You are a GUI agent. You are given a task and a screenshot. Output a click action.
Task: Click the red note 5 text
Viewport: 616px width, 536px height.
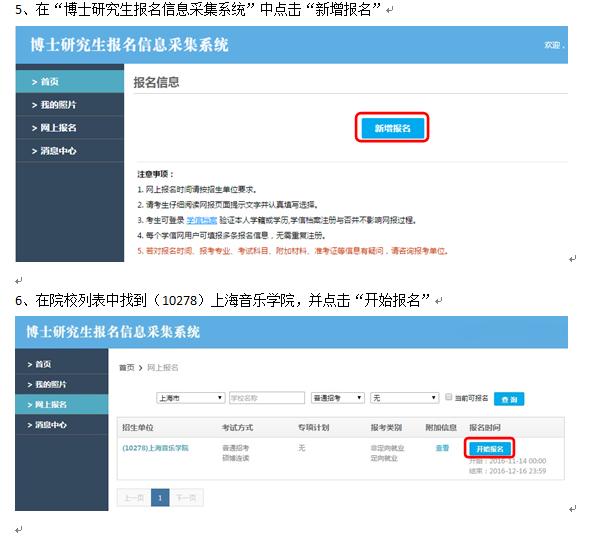point(293,251)
